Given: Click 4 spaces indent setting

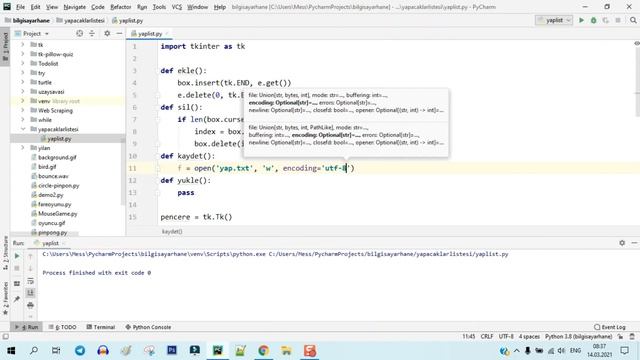Looking at the screenshot, I should [529, 336].
